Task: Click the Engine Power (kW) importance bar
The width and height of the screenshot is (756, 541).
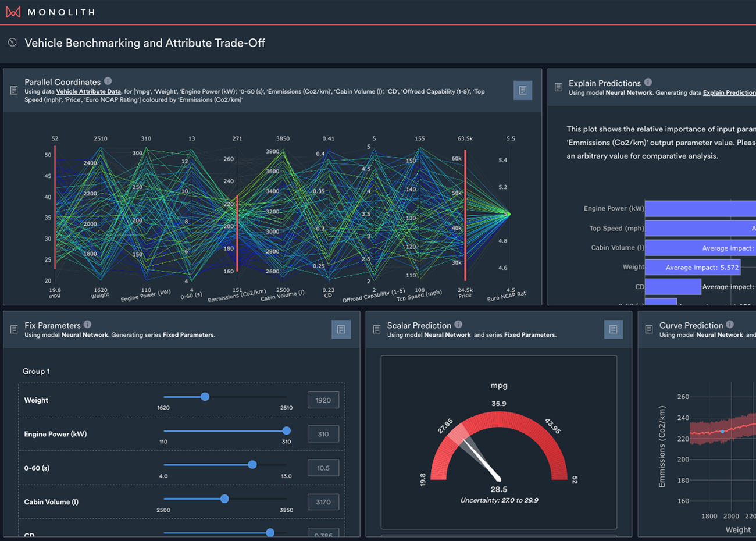Action: [700, 208]
